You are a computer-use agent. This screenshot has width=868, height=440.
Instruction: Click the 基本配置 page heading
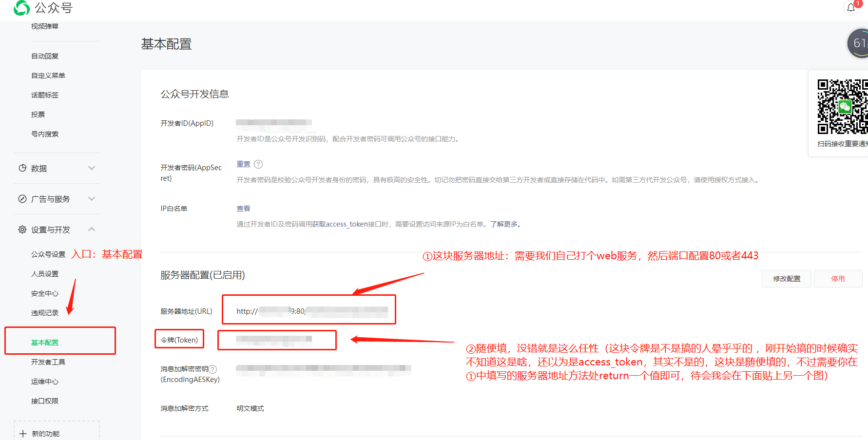(x=166, y=44)
